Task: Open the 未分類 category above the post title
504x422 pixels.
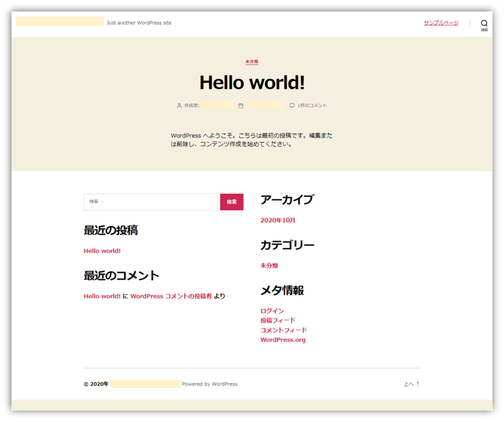Action: [252, 61]
